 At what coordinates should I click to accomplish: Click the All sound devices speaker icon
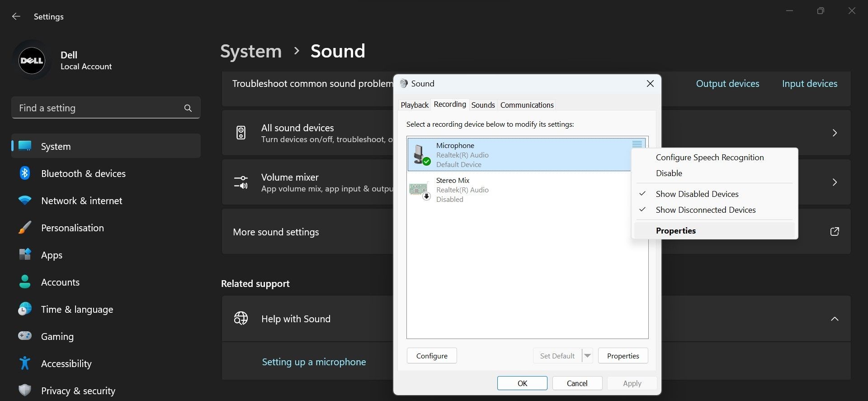coord(241,133)
